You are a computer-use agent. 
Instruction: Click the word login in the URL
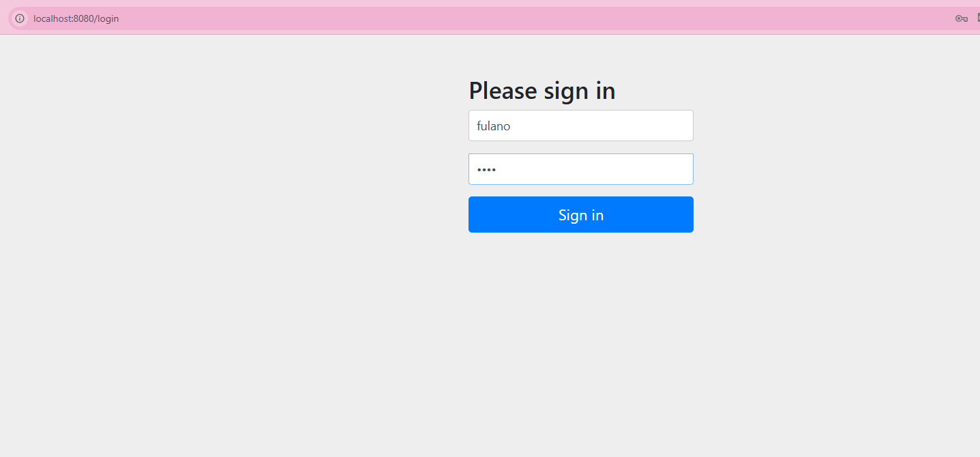pyautogui.click(x=108, y=18)
